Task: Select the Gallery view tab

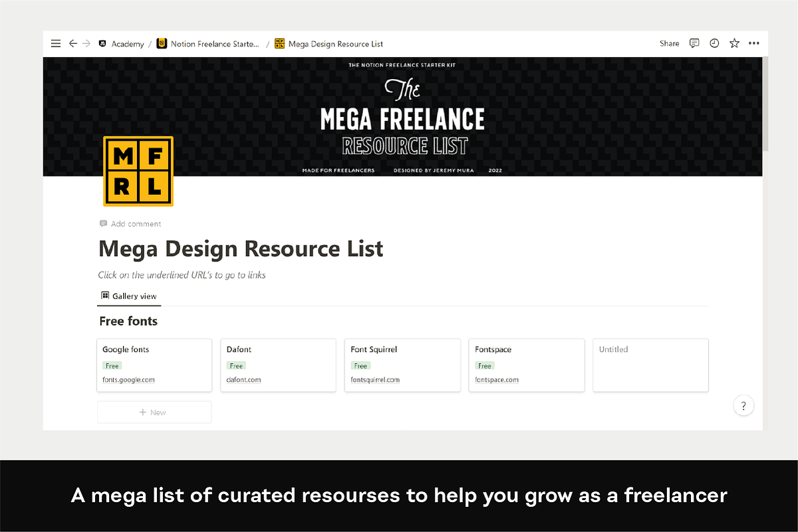Action: click(x=129, y=296)
